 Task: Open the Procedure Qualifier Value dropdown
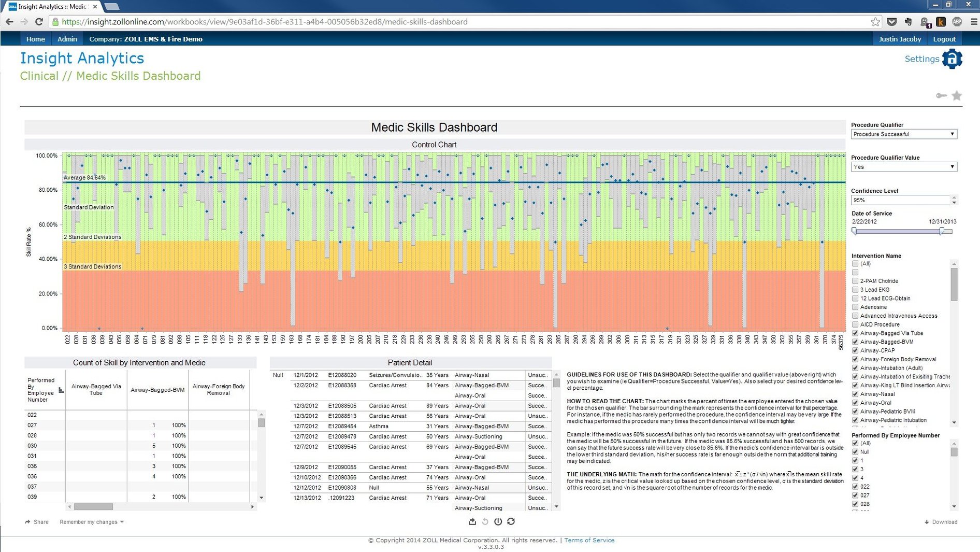pyautogui.click(x=953, y=166)
